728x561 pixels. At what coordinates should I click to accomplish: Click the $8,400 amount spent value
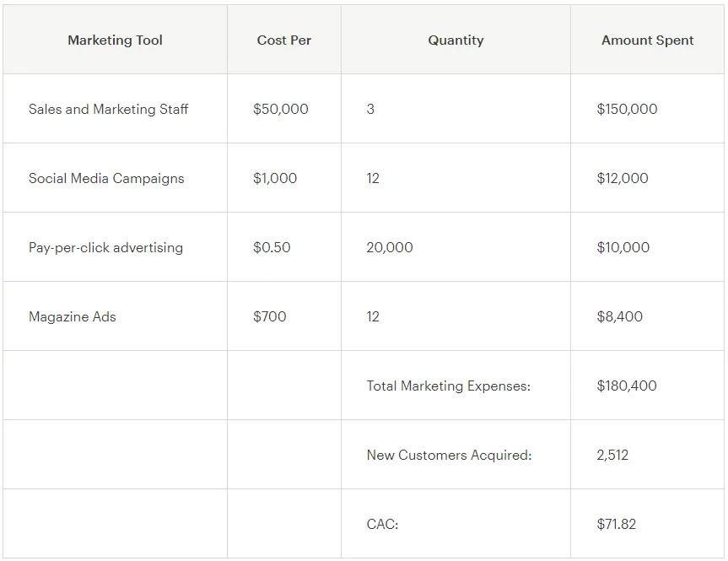pyautogui.click(x=619, y=317)
